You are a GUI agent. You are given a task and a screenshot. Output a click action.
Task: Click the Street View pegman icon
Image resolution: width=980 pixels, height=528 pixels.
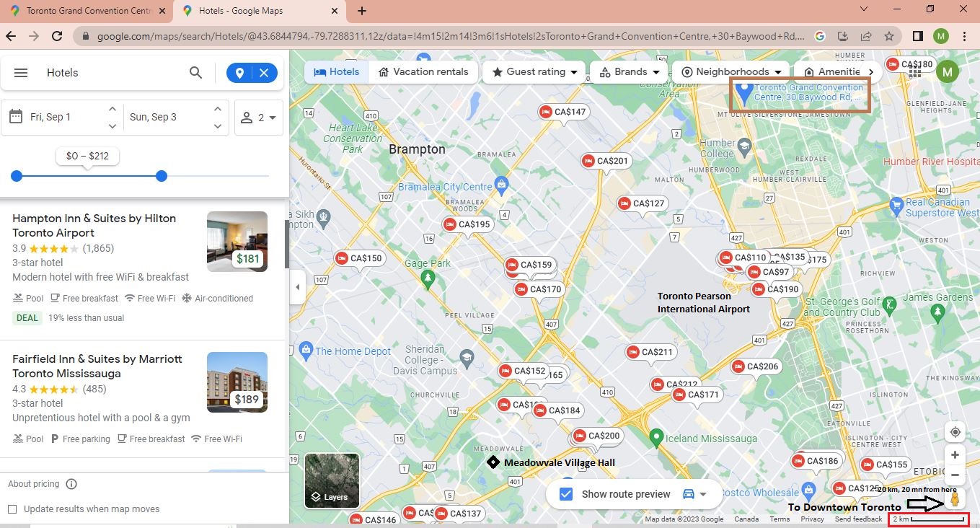[955, 498]
